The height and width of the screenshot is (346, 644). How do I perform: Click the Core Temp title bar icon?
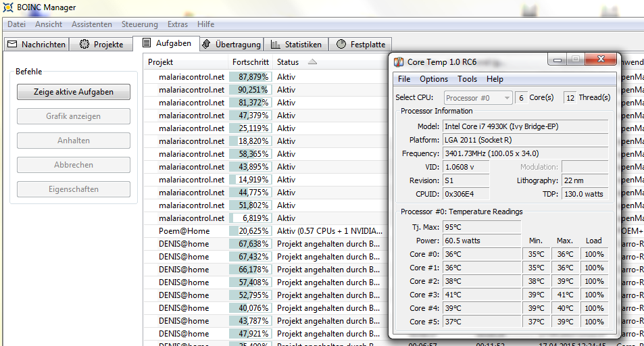click(399, 62)
